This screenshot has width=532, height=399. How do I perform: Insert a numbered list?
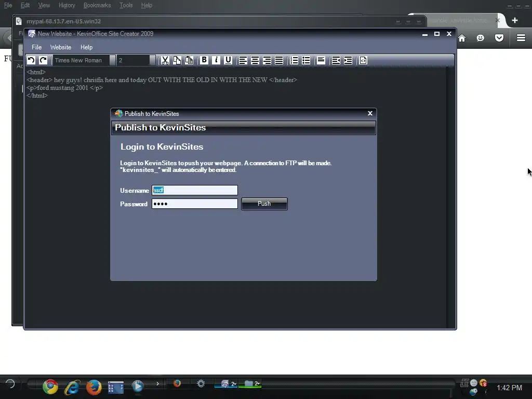point(294,60)
